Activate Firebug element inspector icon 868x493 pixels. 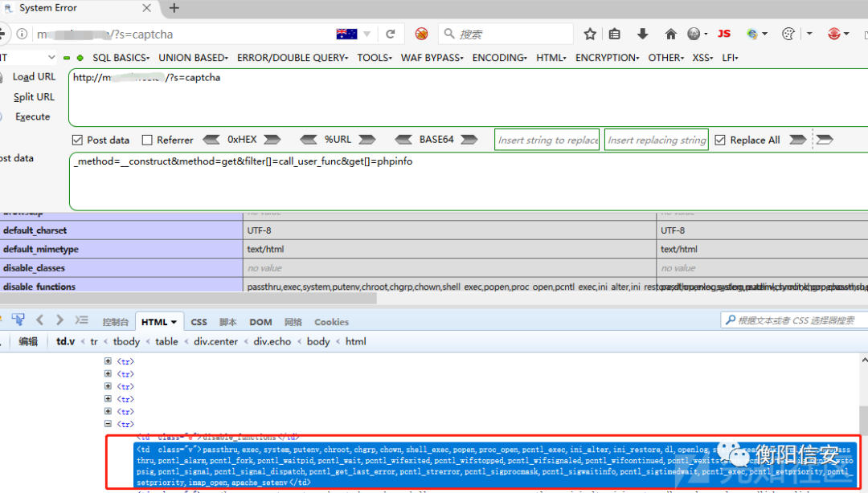point(18,320)
